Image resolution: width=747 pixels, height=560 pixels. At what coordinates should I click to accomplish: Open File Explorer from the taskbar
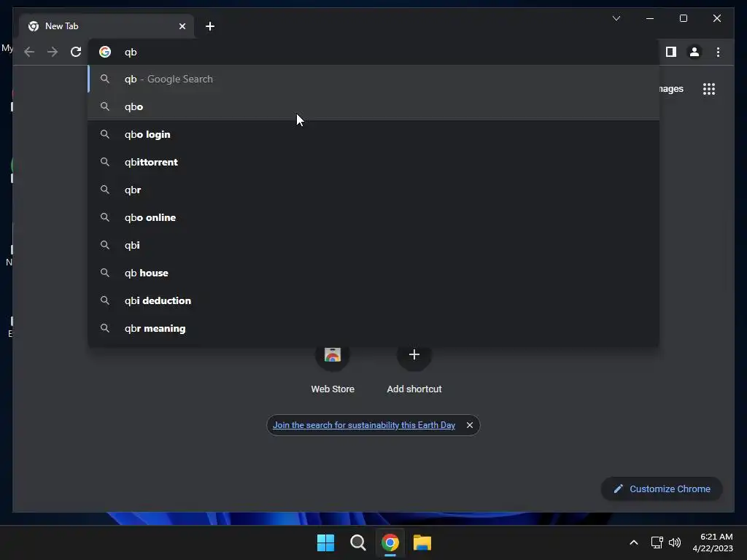(422, 542)
